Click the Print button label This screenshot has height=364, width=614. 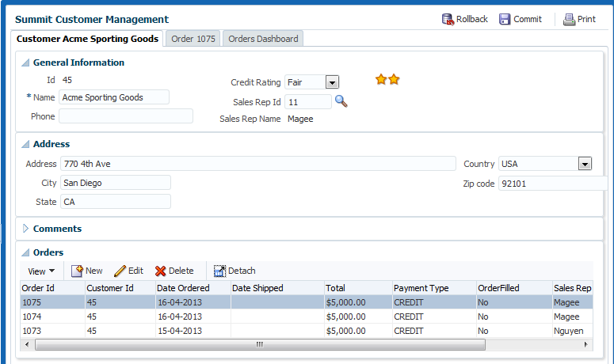[x=586, y=19]
